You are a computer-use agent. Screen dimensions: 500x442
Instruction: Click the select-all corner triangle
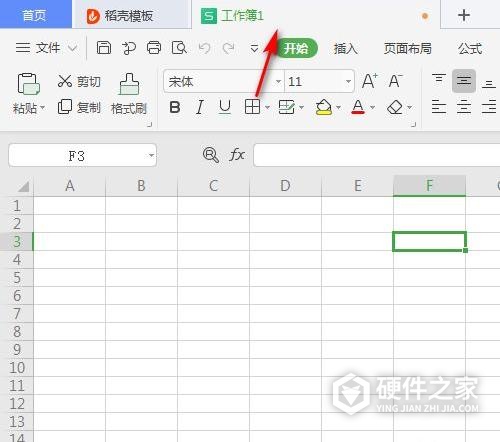23,186
